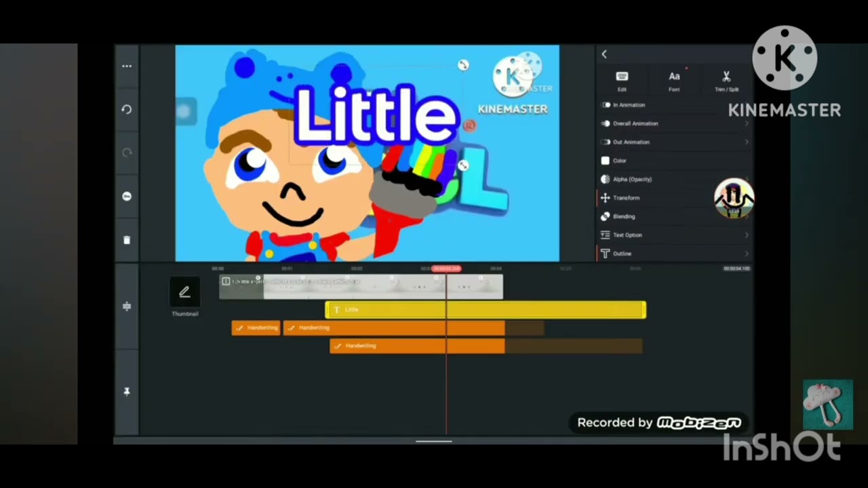Open the Edit text keyboard option
This screenshot has width=868, height=488.
[622, 81]
